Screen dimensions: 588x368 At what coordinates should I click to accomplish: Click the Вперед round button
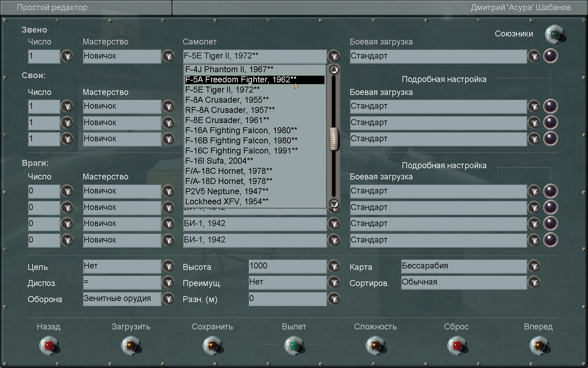(539, 346)
